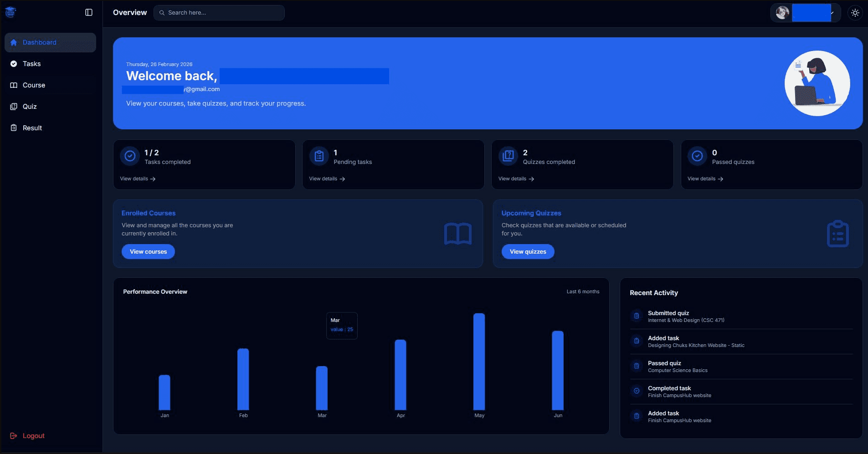Select Dashboard in the sidebar

(x=50, y=42)
